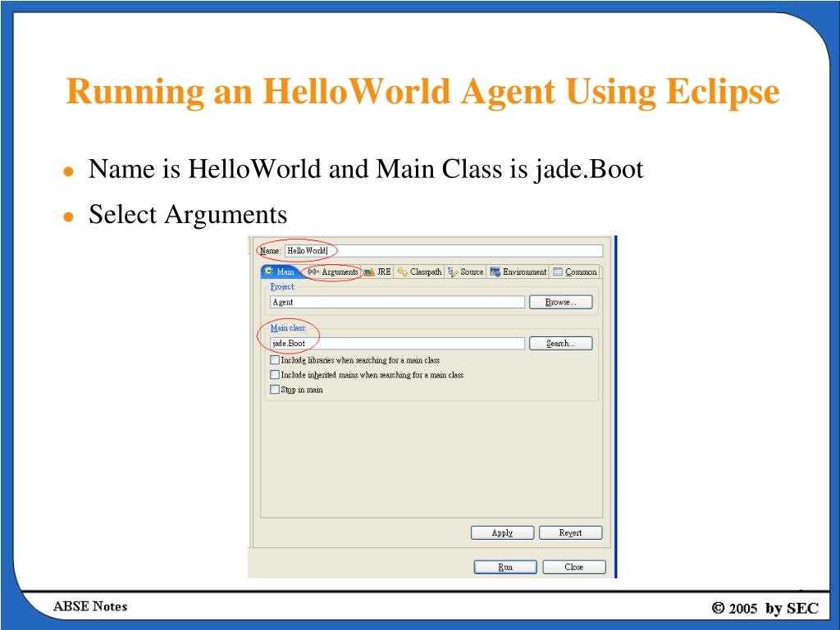Click the Close button in the dialog
Viewport: 840px width, 630px height.
point(574,567)
